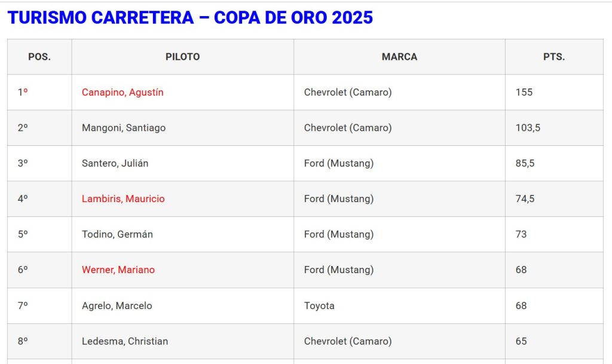Click the Turismo Carretera Copa de Oro heading
612x364 pixels.
coord(190,18)
